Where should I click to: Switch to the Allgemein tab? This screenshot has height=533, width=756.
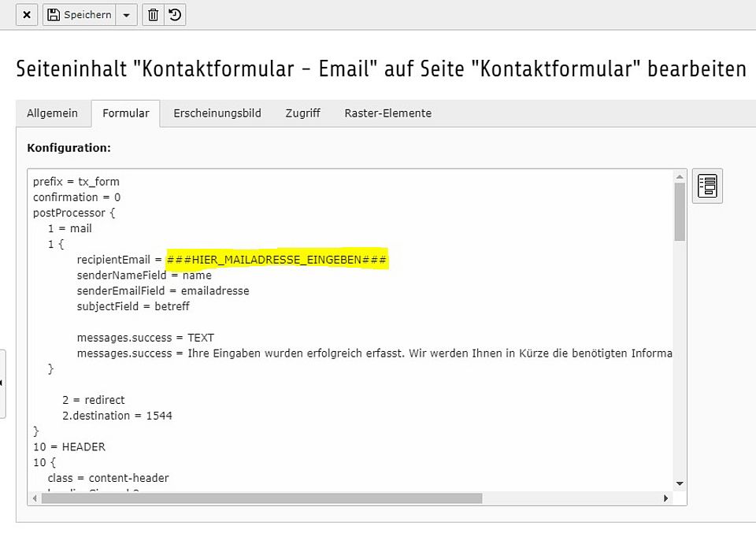tap(53, 113)
